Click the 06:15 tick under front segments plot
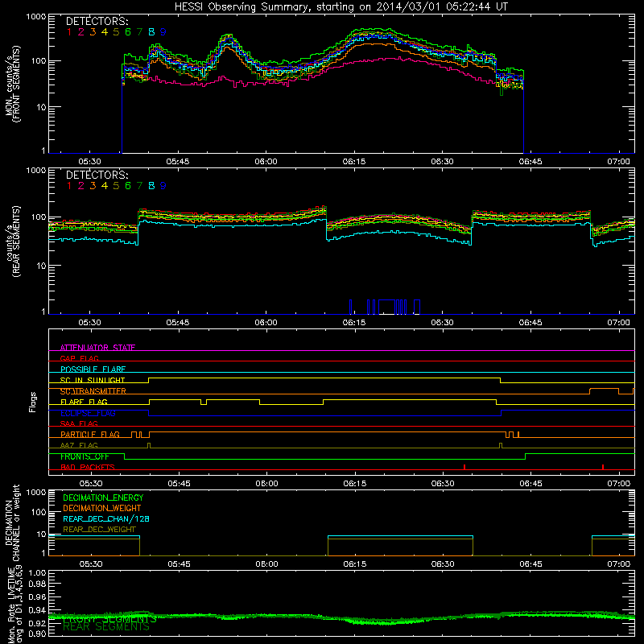Viewport: 644px width, 644px height. 354,162
